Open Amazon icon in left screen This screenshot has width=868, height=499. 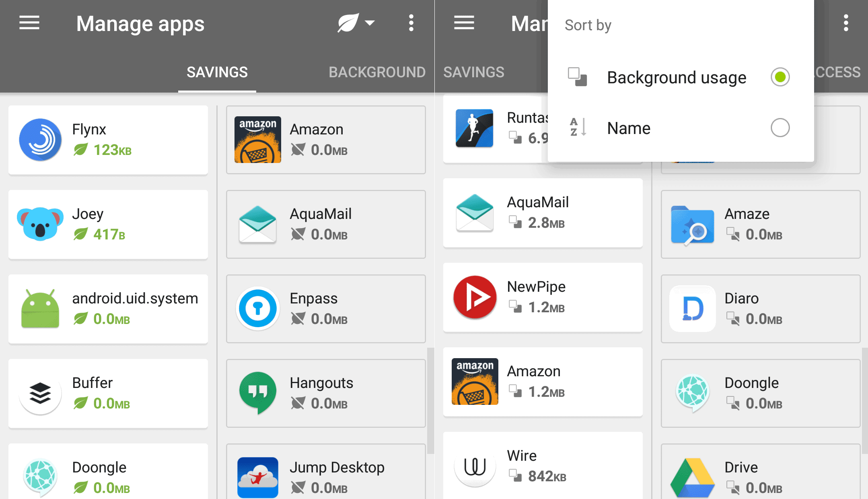(x=258, y=140)
